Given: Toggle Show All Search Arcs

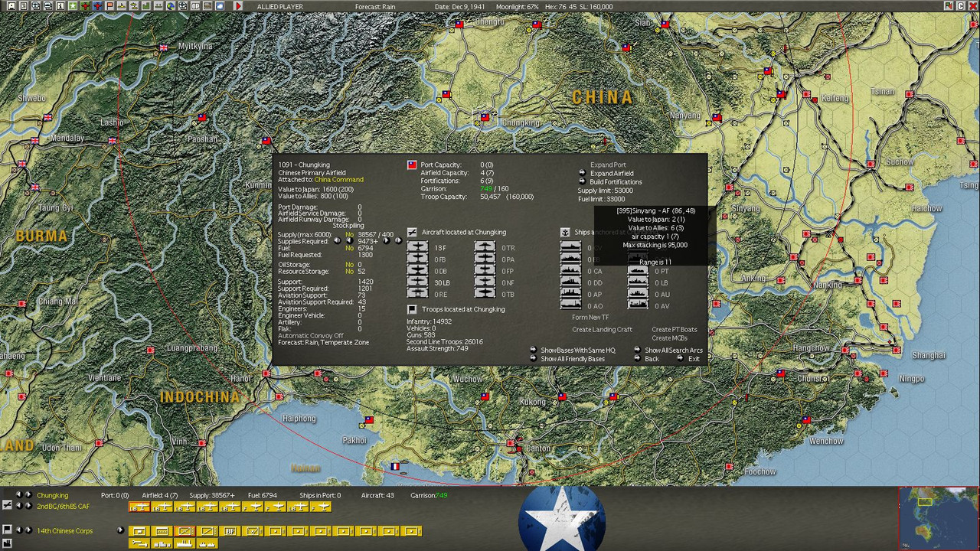Looking at the screenshot, I should pos(674,350).
